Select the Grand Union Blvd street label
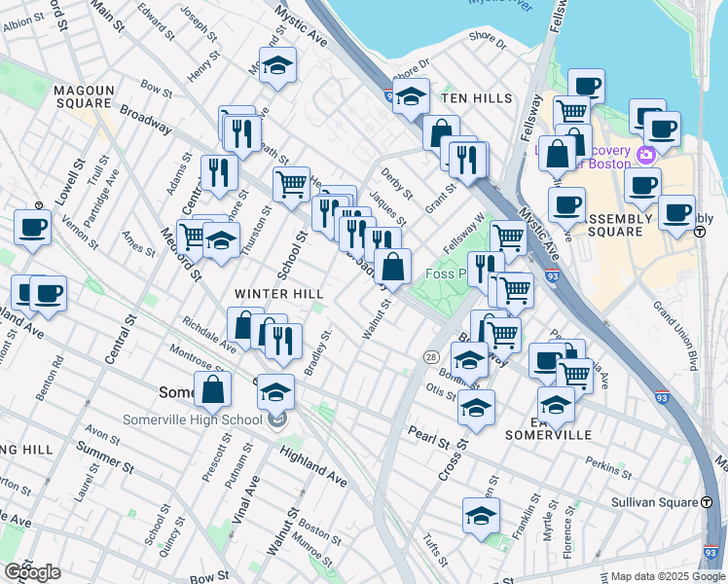728x584 pixels. pyautogui.click(x=676, y=336)
